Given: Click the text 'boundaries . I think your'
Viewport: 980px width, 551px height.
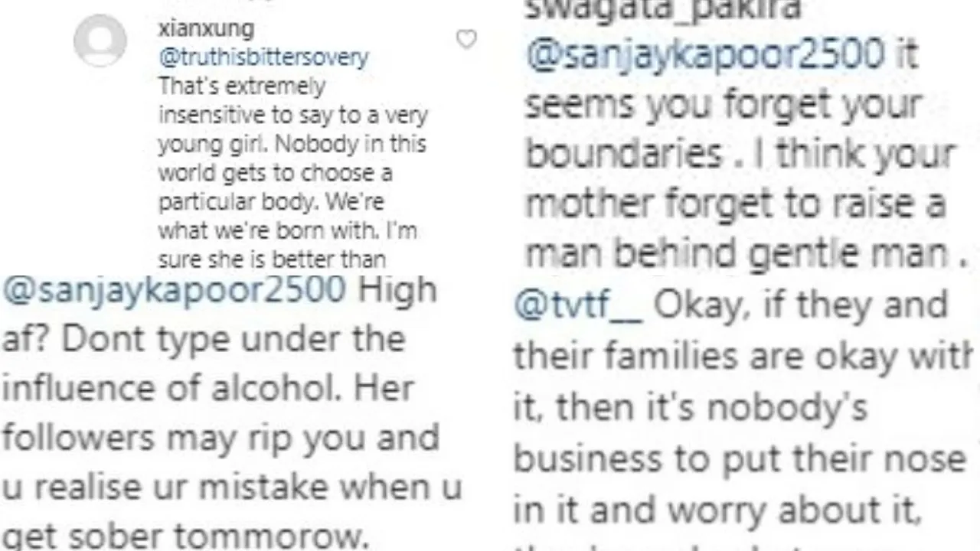Looking at the screenshot, I should (740, 154).
